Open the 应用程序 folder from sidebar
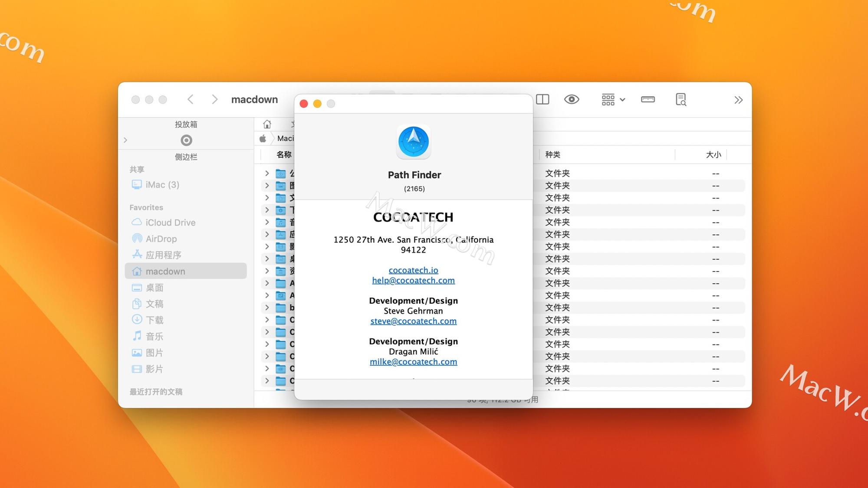The width and height of the screenshot is (868, 488). (x=164, y=255)
